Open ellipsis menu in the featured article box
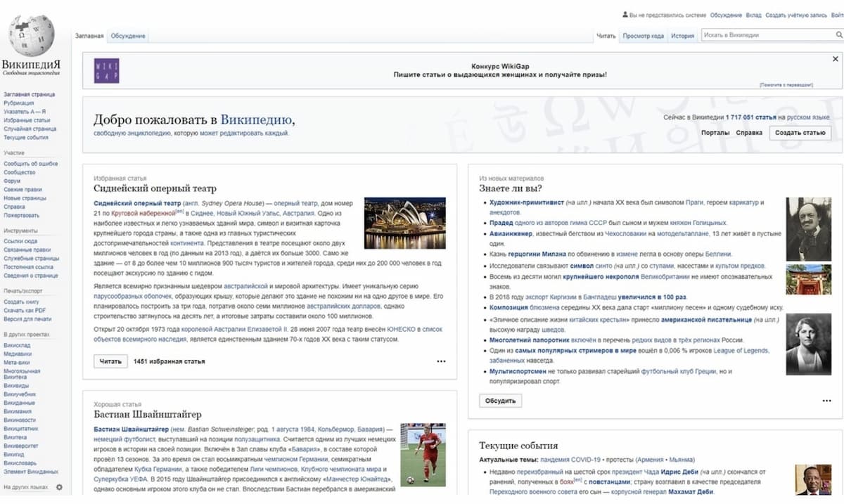The image size is (844, 504). 441,361
